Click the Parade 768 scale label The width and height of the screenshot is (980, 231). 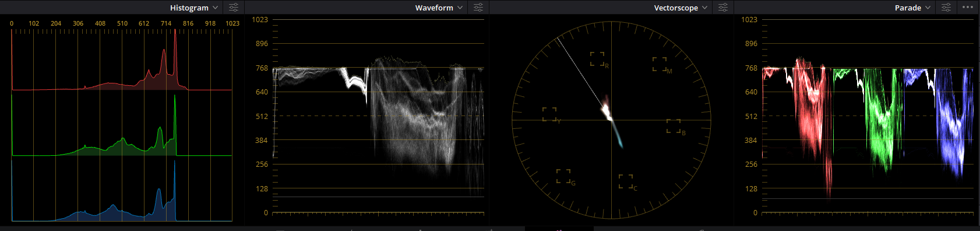click(x=751, y=68)
